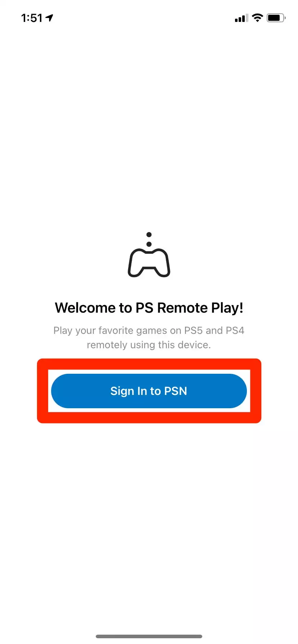Tap the Welcome to PS Remote Play! heading
Image resolution: width=298 pixels, height=644 pixels.
point(149,308)
